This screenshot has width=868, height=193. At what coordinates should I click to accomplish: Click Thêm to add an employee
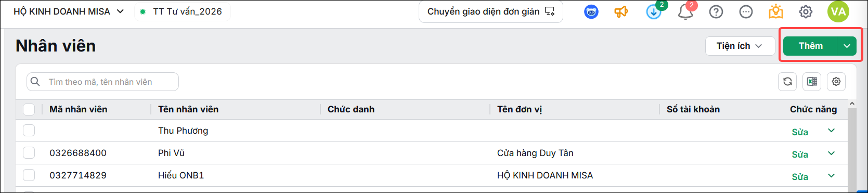coord(810,46)
